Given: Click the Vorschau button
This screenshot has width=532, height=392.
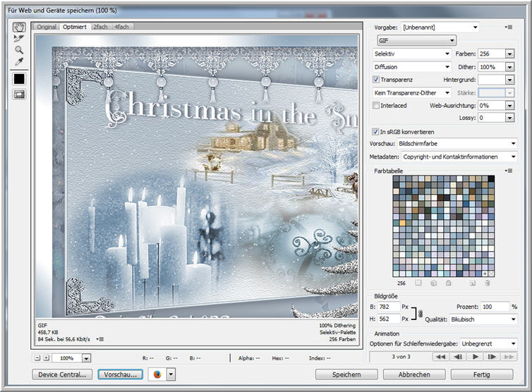Looking at the screenshot, I should (120, 374).
